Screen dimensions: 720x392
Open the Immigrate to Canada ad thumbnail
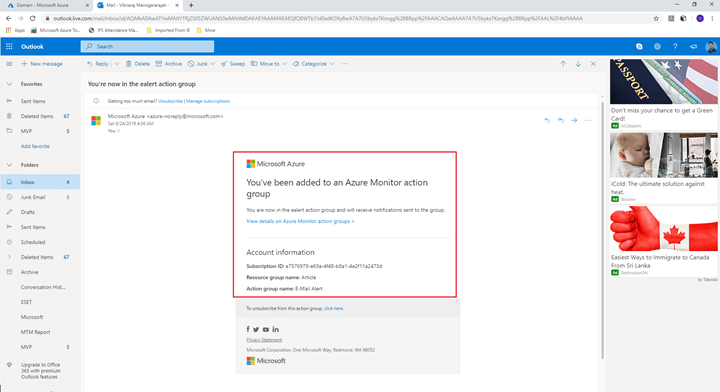pyautogui.click(x=664, y=228)
